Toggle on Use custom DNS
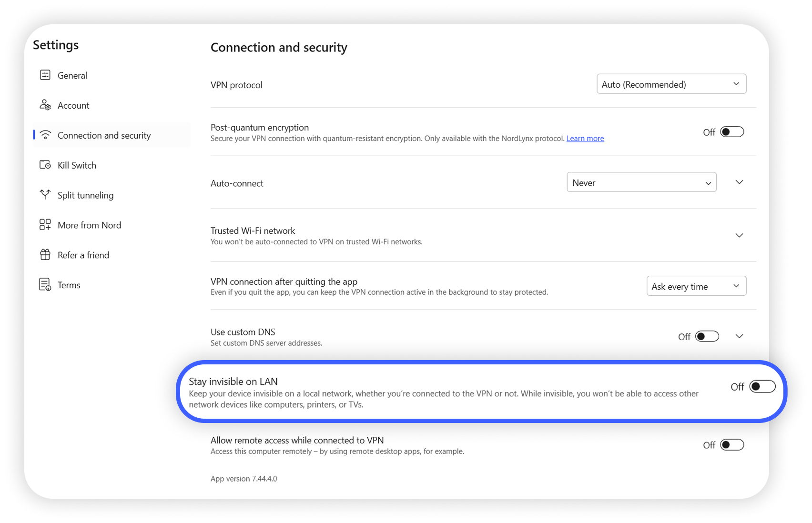This screenshot has height=523, width=812. [707, 336]
